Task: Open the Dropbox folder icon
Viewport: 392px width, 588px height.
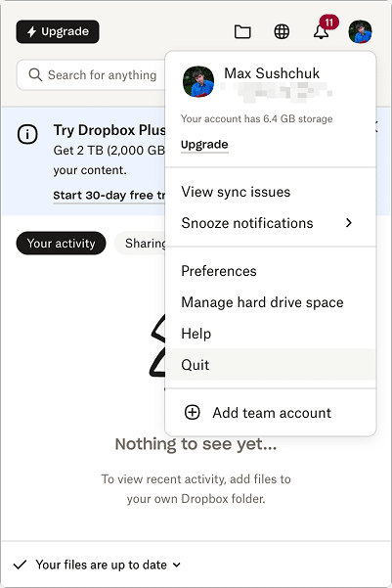Action: click(242, 32)
